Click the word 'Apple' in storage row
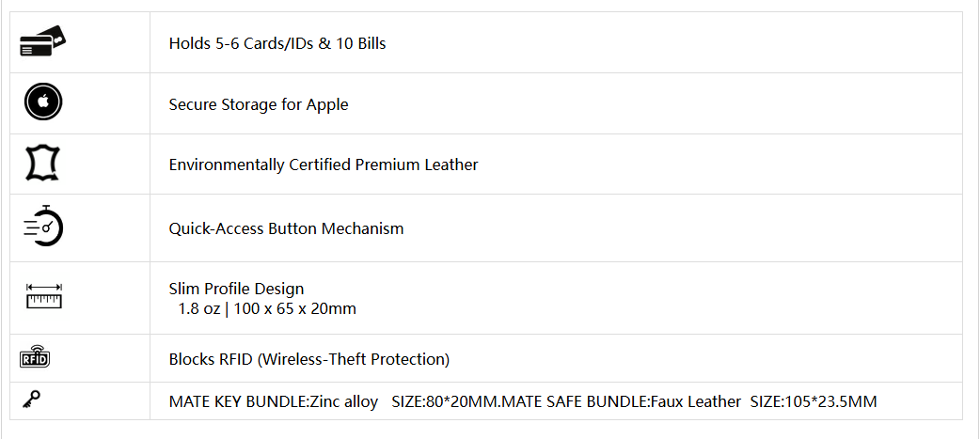 327,105
